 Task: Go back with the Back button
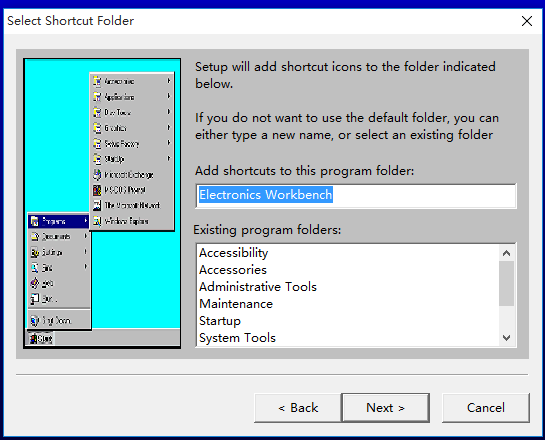[298, 408]
